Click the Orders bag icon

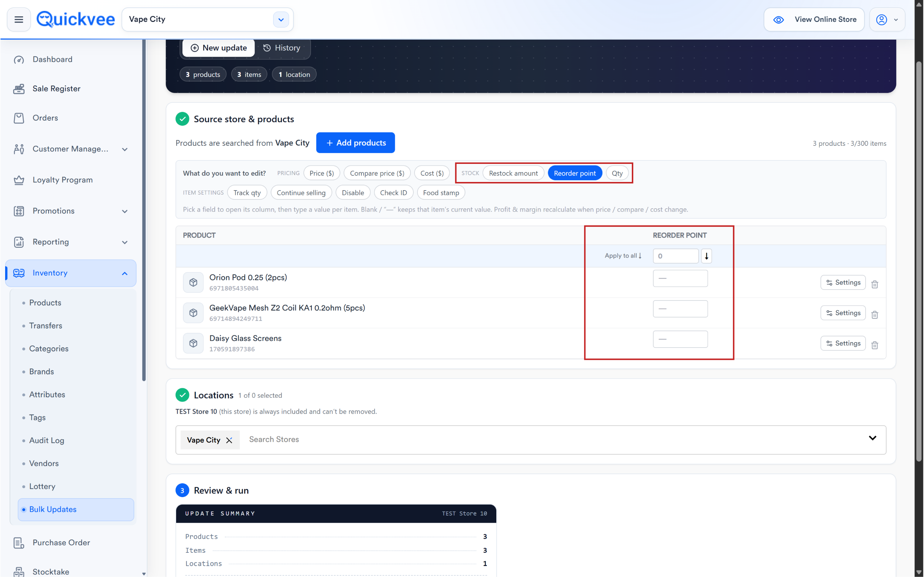click(19, 118)
